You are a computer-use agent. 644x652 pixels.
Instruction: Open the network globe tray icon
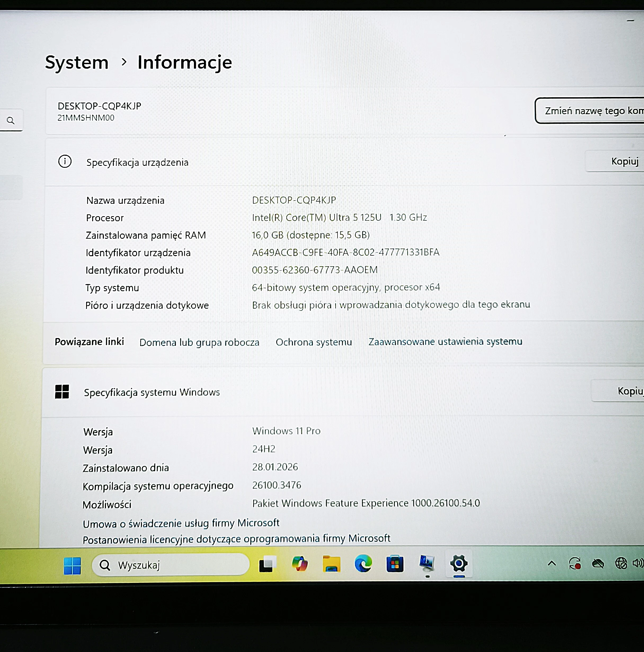(x=621, y=563)
